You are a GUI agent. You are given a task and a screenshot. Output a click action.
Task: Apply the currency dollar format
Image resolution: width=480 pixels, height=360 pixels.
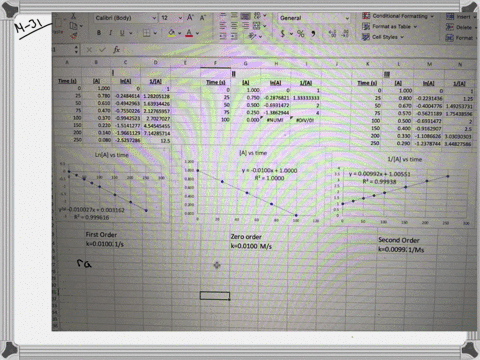(283, 33)
